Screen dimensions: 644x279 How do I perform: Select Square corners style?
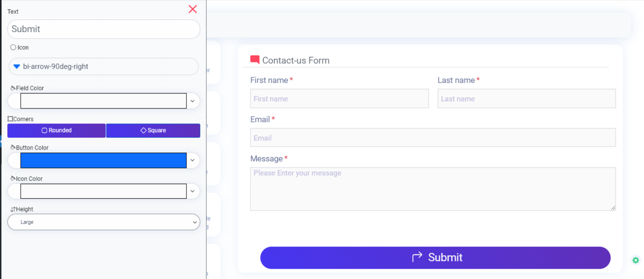[x=153, y=130]
